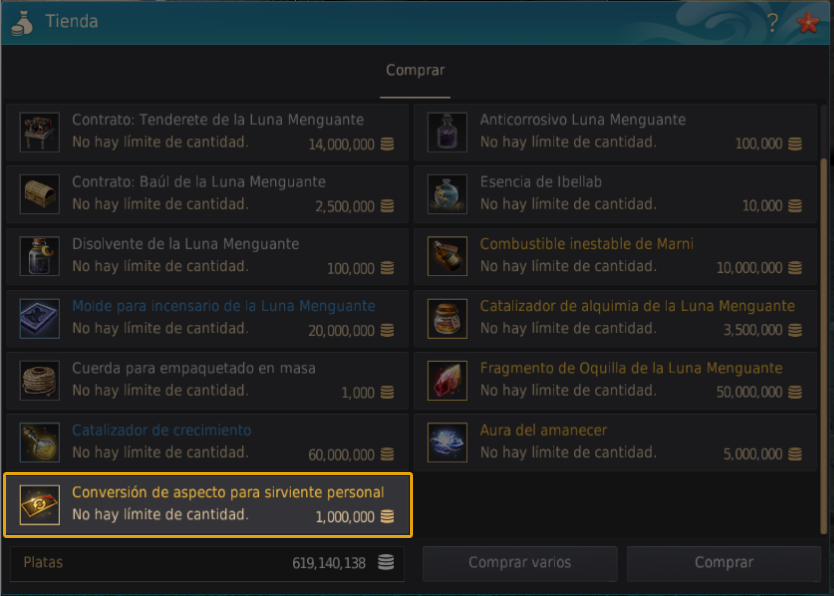Click the Comprar varios button

[x=520, y=563]
